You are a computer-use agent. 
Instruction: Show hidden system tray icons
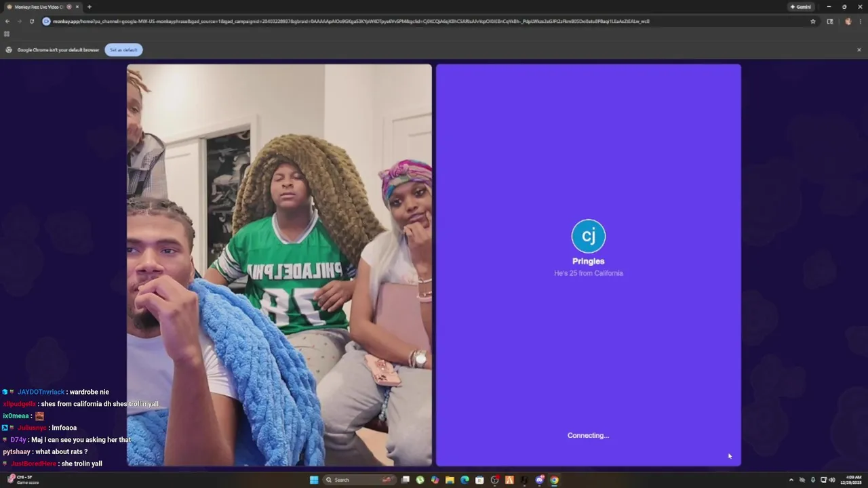tap(791, 480)
